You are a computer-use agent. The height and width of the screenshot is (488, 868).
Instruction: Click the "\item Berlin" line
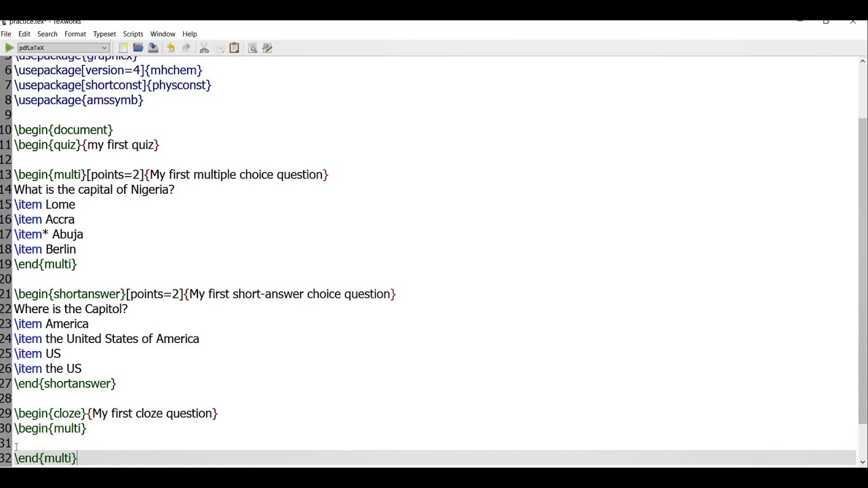tap(45, 249)
